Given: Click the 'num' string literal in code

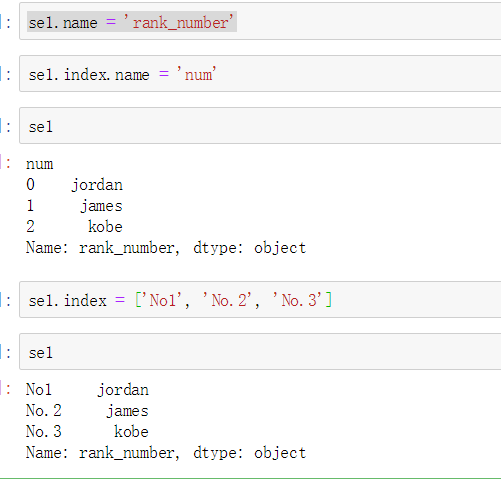Looking at the screenshot, I should [x=197, y=74].
